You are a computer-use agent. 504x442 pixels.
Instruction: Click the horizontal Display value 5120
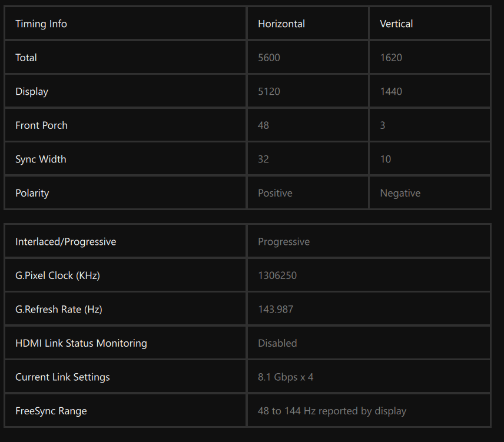pyautogui.click(x=269, y=91)
